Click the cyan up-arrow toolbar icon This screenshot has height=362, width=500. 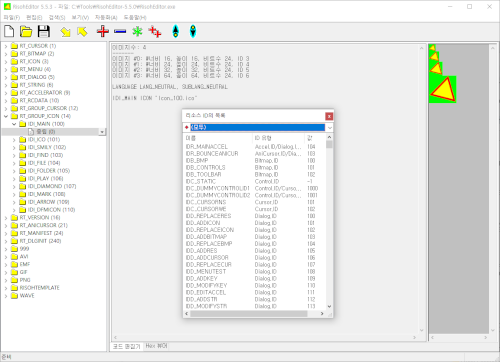click(176, 31)
